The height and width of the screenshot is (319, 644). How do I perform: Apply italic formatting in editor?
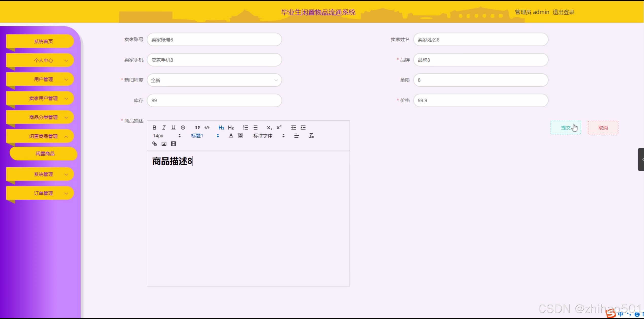coord(164,127)
